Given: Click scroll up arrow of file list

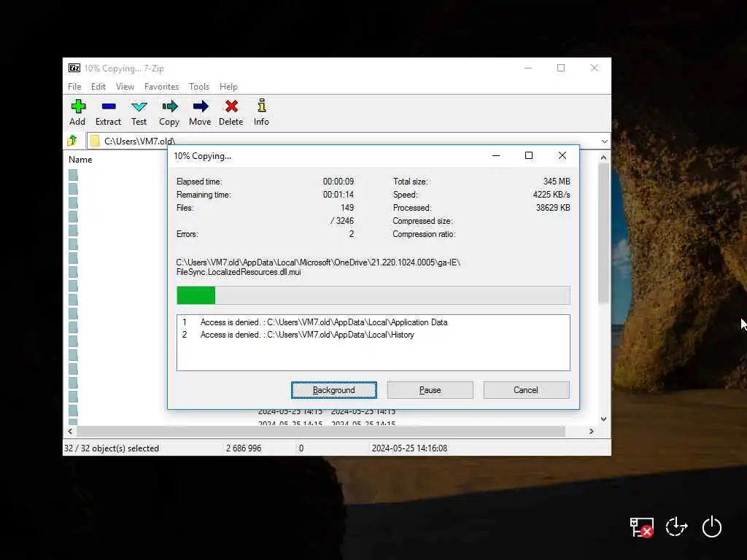Looking at the screenshot, I should pyautogui.click(x=603, y=157).
